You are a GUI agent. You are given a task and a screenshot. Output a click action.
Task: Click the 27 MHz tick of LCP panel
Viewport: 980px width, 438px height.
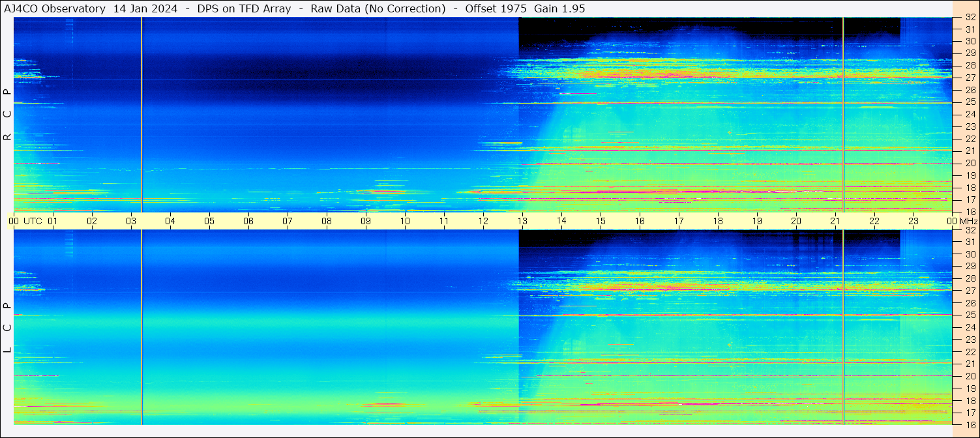(970, 291)
